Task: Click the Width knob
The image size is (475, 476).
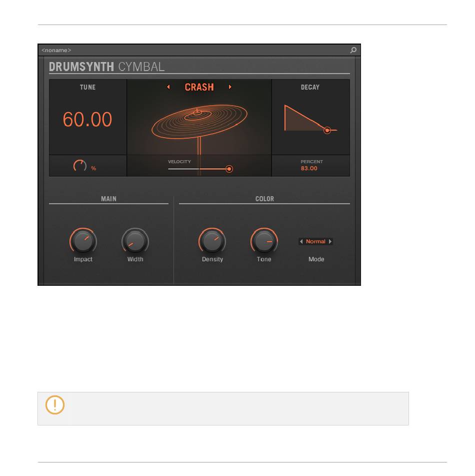Action: point(135,241)
